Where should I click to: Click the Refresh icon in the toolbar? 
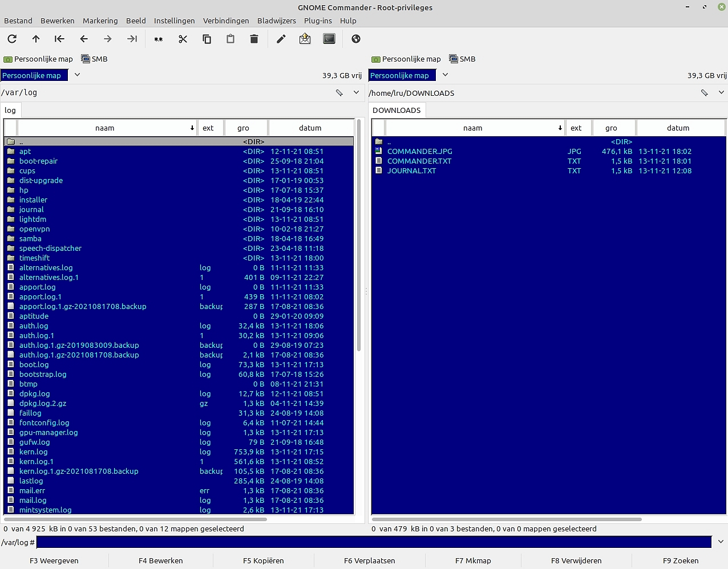coord(12,39)
